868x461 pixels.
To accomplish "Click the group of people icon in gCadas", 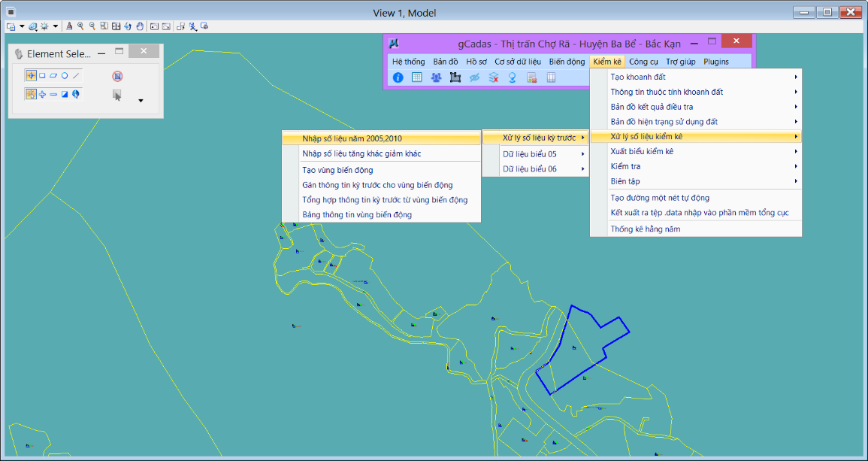I will point(436,77).
